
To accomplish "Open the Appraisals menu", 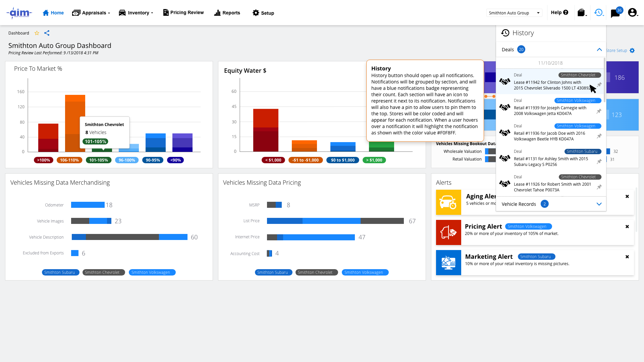I will click(x=91, y=13).
